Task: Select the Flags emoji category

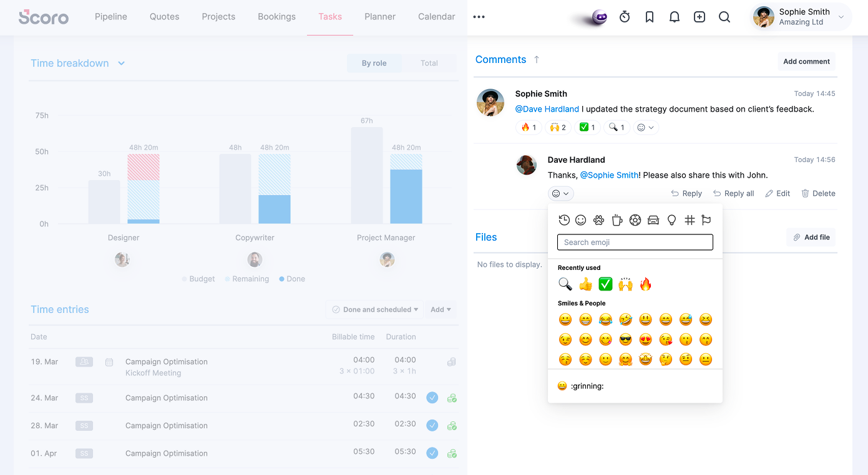Action: pyautogui.click(x=706, y=220)
